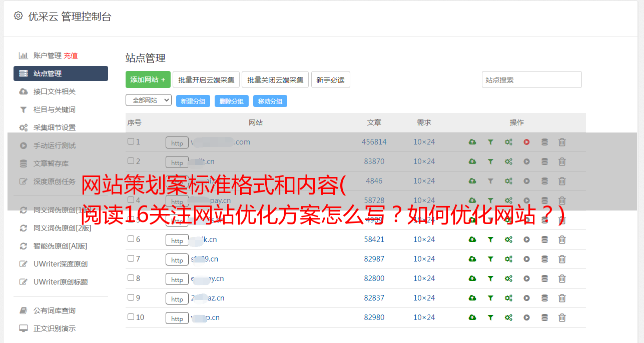
Task: Open 正文识别演示 in the sidebar
Action: [x=55, y=328]
